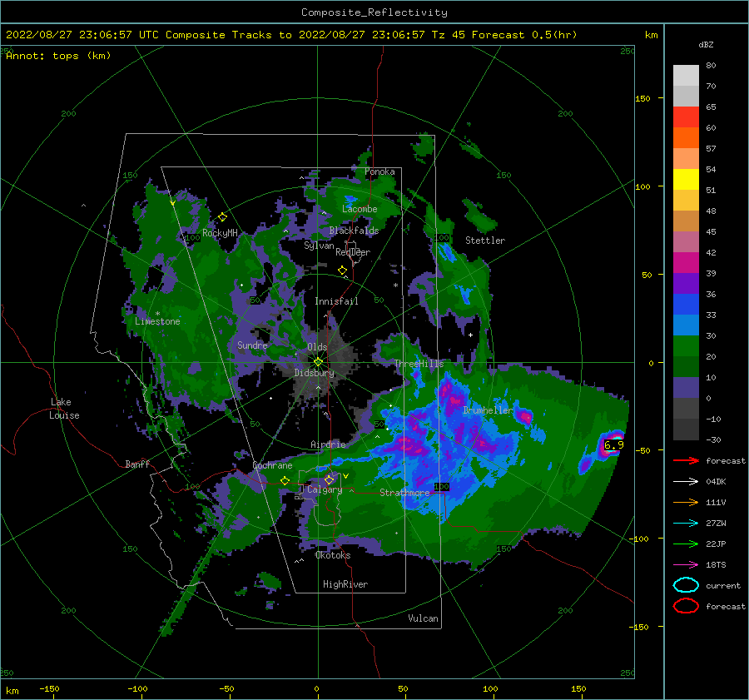Viewport: 749px width, 700px height.
Task: Click the yellow diamond marker near RockyMH
Action: coord(222,217)
